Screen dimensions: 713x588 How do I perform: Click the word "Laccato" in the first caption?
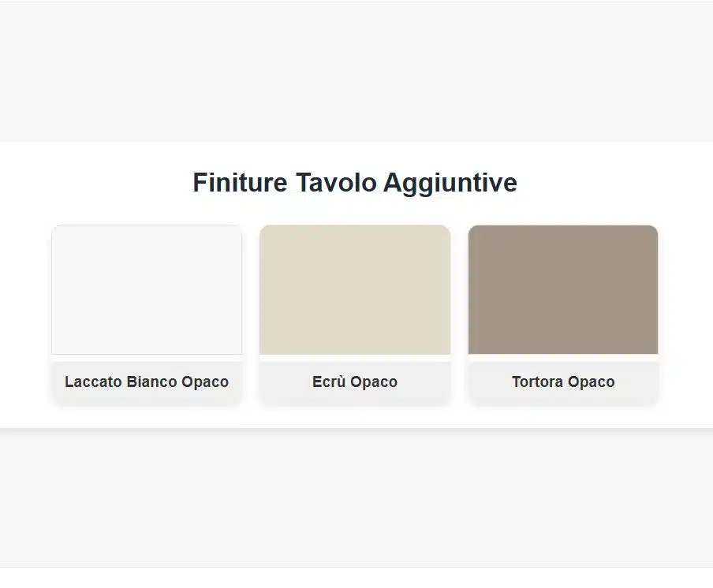[93, 381]
